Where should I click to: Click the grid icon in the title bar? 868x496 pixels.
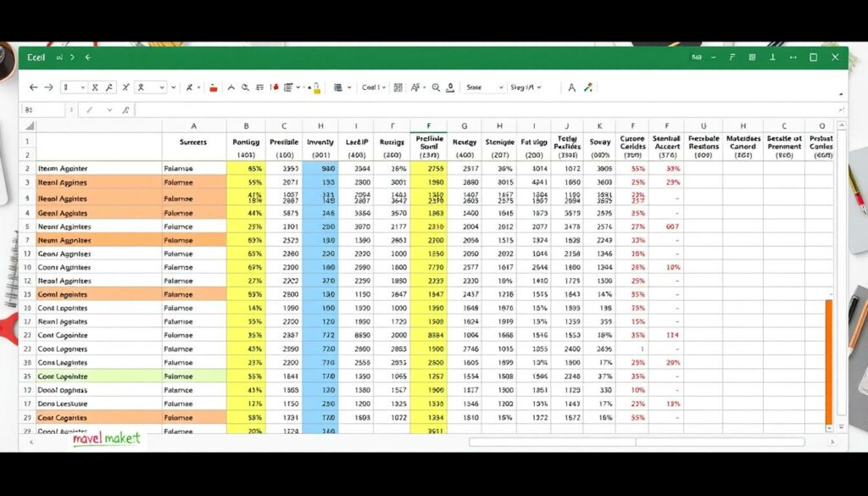(x=752, y=57)
